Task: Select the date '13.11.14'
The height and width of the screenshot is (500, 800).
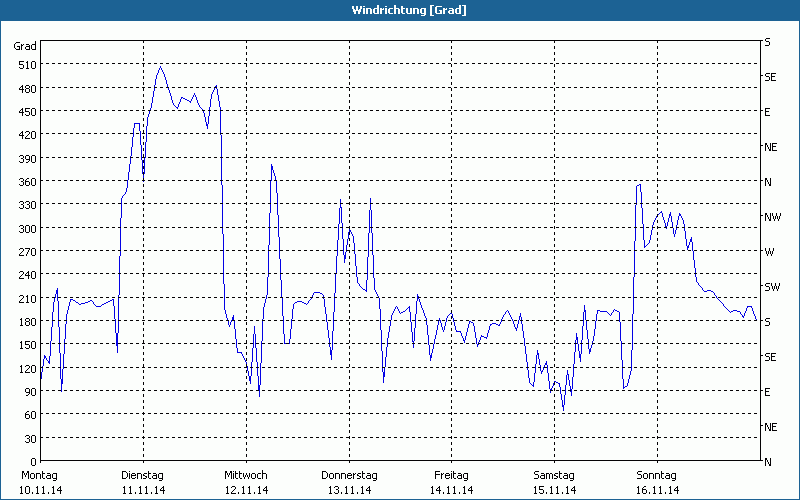Action: point(349,490)
